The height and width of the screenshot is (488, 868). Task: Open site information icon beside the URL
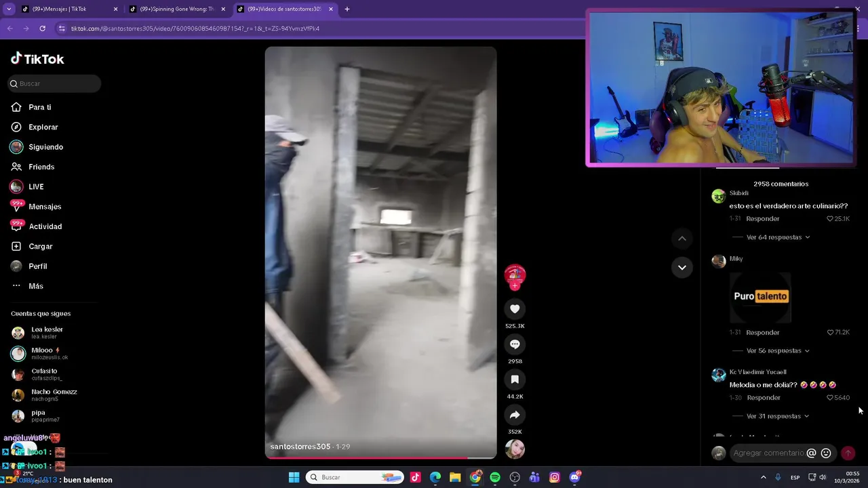pos(62,28)
